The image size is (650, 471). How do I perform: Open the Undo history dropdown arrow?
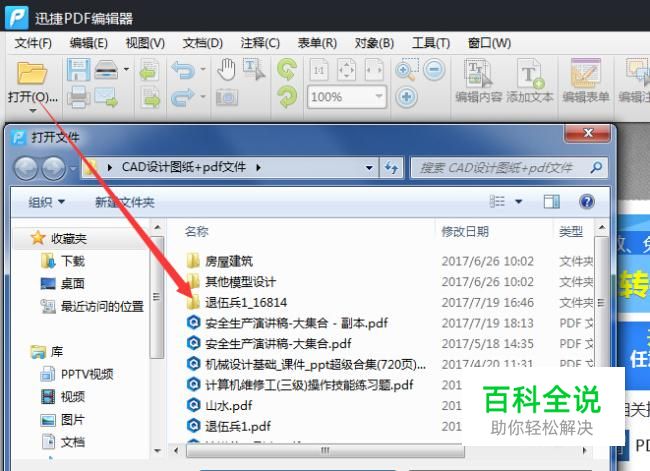coord(203,69)
